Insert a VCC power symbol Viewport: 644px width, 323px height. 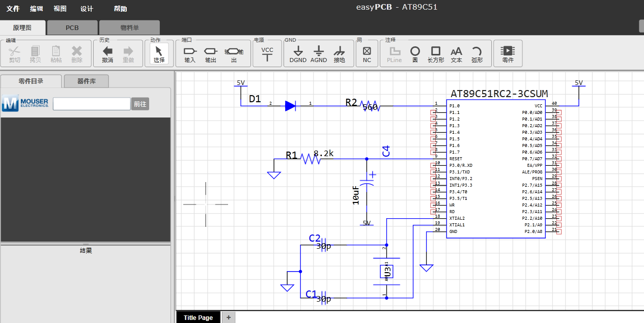coord(267,54)
